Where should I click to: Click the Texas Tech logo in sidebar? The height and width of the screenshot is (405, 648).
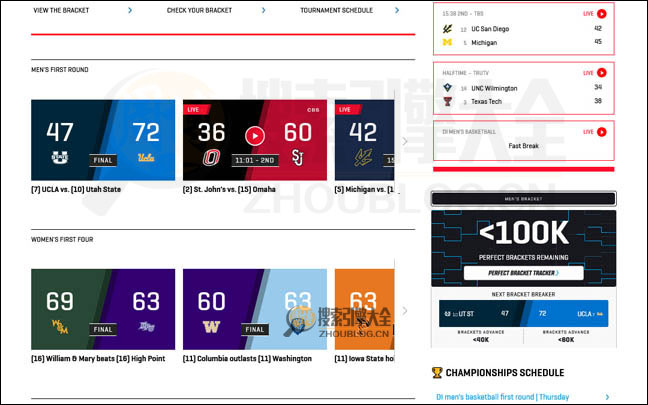pos(447,101)
